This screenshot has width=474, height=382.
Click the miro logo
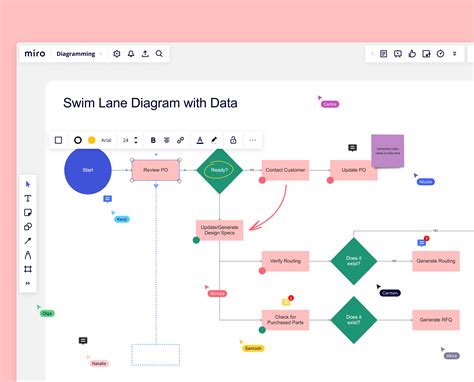click(35, 53)
